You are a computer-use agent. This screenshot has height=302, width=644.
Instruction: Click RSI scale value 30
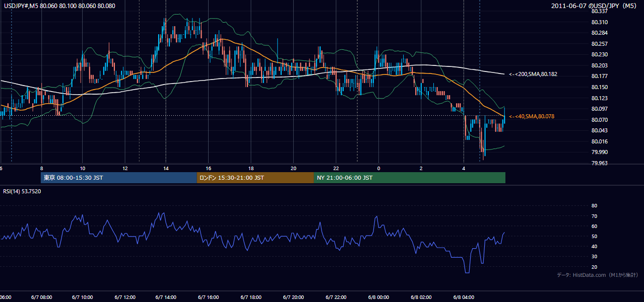[594, 256]
